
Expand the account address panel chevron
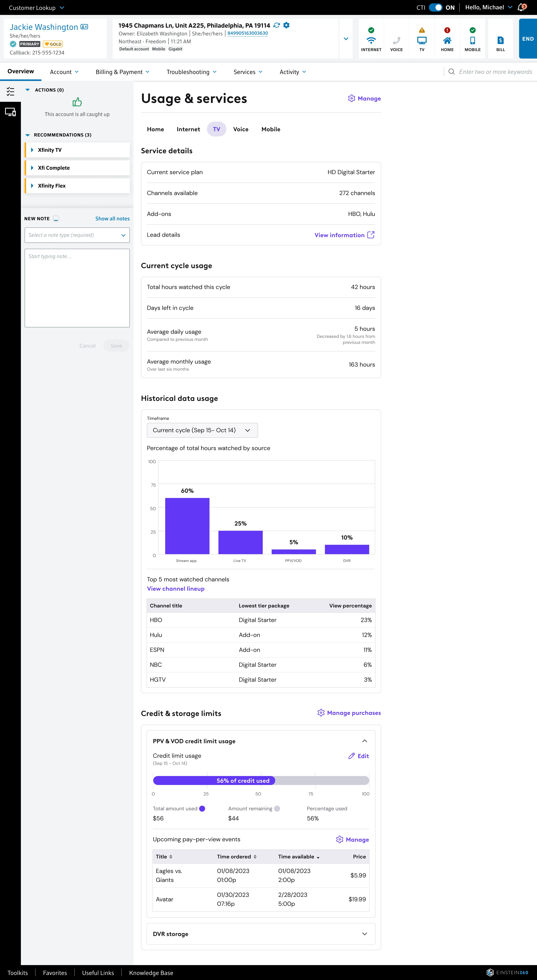coord(346,39)
